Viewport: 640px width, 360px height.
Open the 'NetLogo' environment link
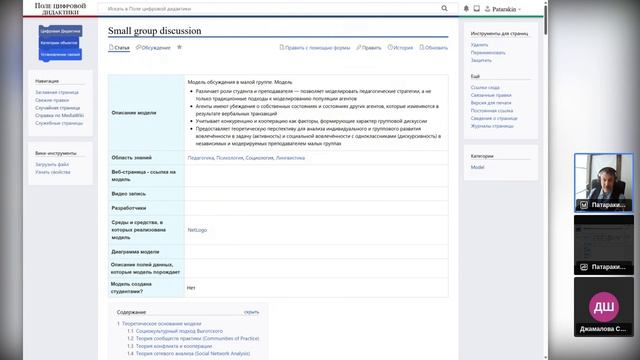coord(197,230)
